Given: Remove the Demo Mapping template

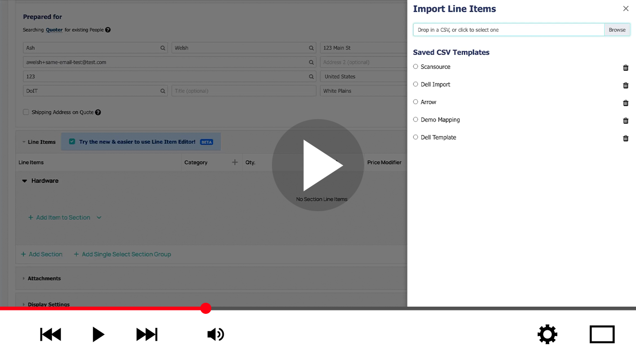Looking at the screenshot, I should tap(625, 121).
